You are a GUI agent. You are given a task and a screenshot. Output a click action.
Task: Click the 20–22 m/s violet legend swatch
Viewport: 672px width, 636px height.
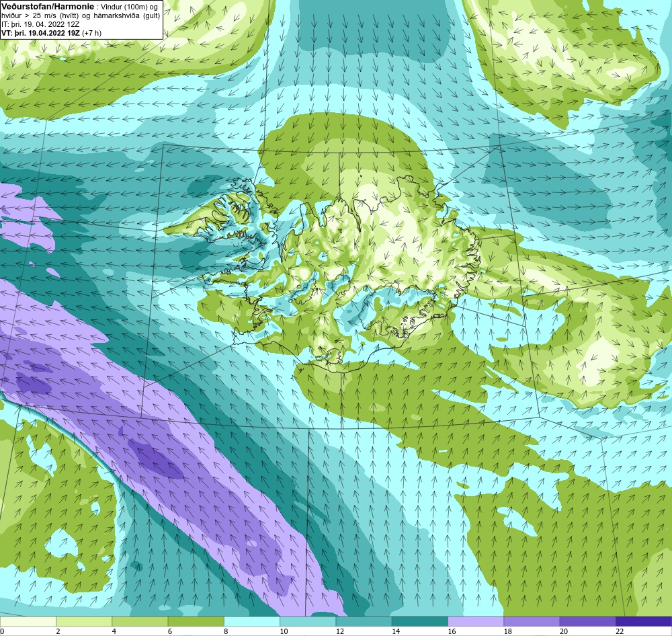pyautogui.click(x=587, y=621)
